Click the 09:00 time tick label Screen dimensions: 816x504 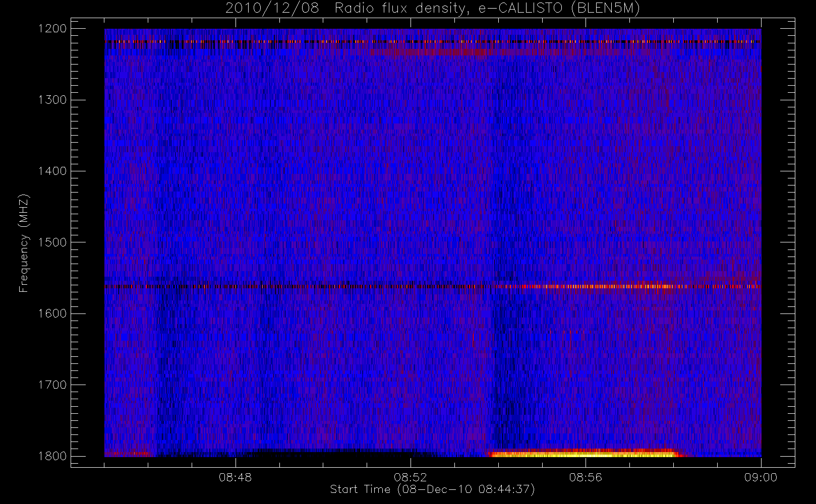pyautogui.click(x=761, y=477)
